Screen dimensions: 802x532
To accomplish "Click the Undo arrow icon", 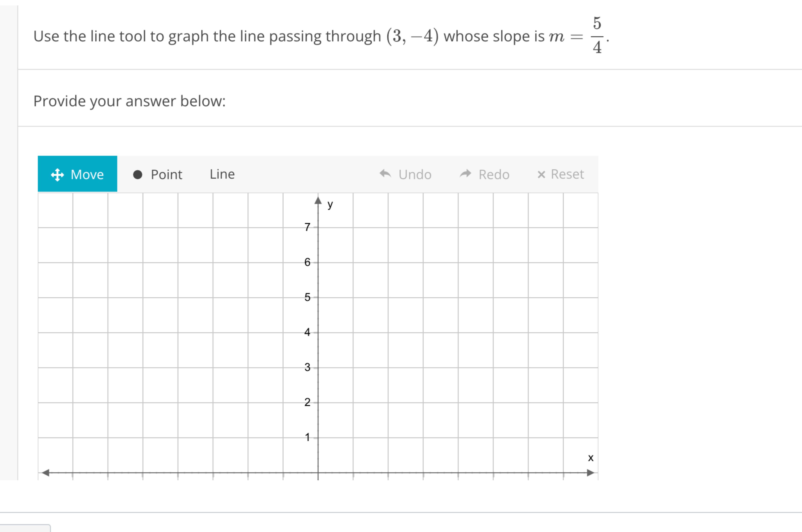I will pyautogui.click(x=386, y=174).
